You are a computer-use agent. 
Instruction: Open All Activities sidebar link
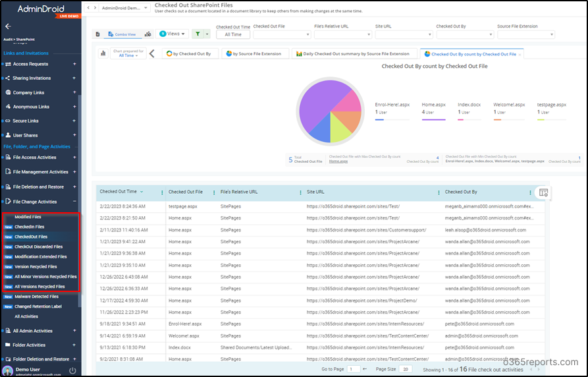26,316
